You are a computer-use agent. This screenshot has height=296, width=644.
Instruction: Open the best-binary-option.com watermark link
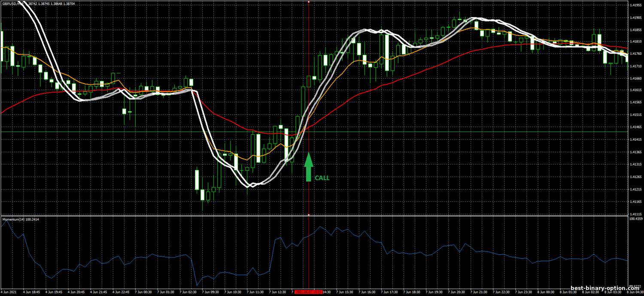tap(605, 289)
